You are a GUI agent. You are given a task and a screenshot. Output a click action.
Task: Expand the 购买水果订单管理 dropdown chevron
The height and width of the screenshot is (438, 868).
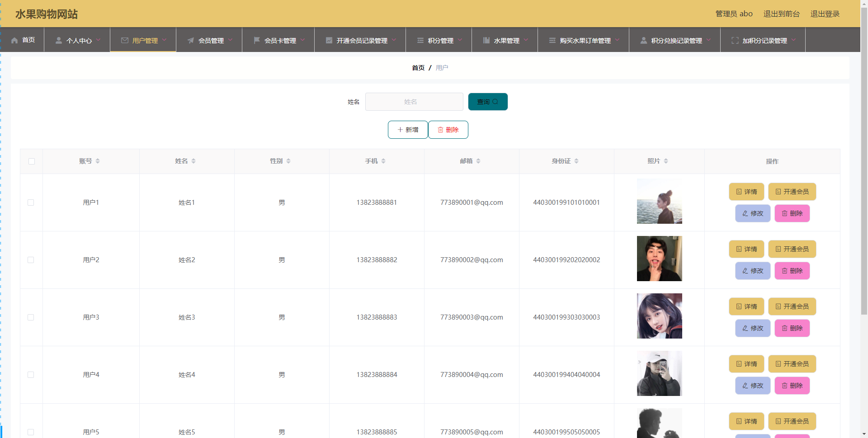coord(617,40)
